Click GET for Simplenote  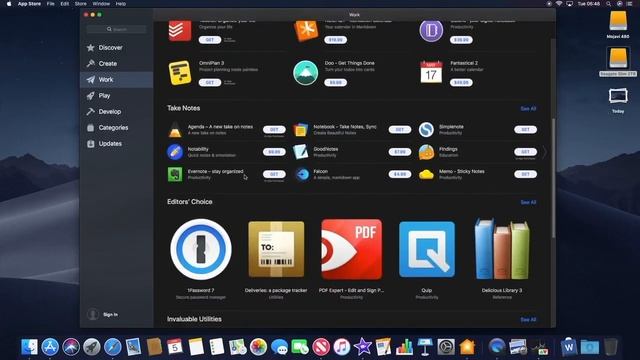[x=525, y=129]
